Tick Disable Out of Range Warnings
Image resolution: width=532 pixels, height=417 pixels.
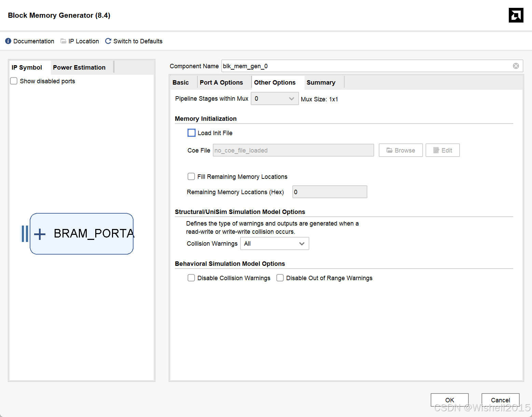(280, 278)
